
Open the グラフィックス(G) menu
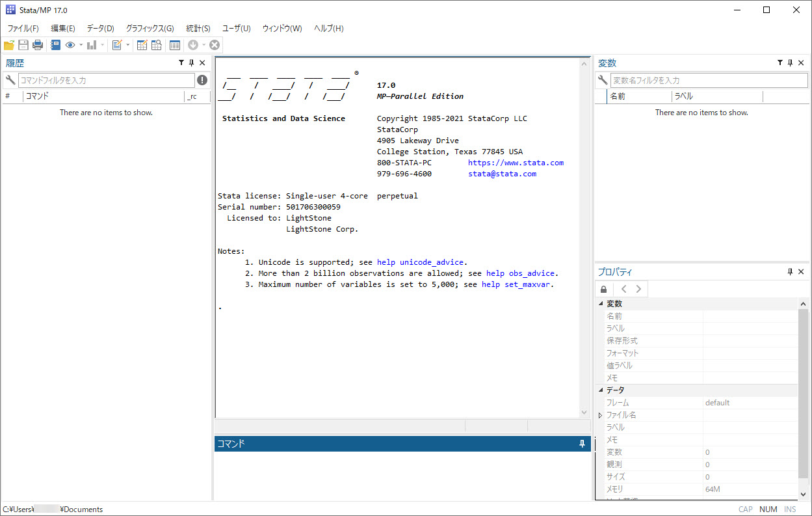coord(150,29)
